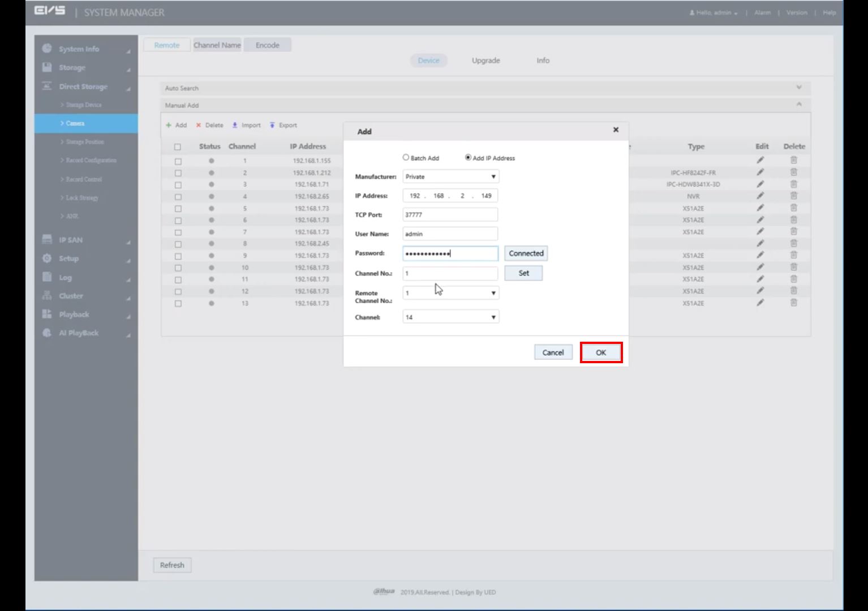Click the Export toolbar icon
The width and height of the screenshot is (868, 611).
click(272, 125)
